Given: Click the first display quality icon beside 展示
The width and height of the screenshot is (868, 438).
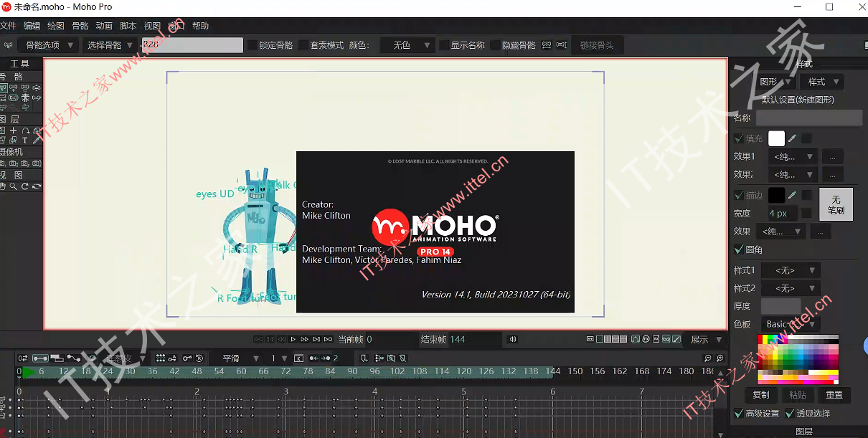Looking at the screenshot, I should [590, 339].
